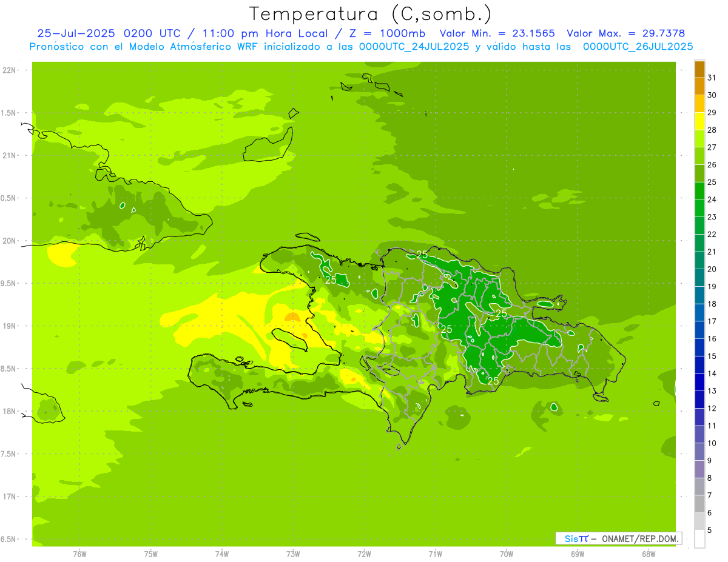Image resolution: width=728 pixels, height=562 pixels.
Task: Click the "9.5N" latitude label
Action: pos(9,283)
